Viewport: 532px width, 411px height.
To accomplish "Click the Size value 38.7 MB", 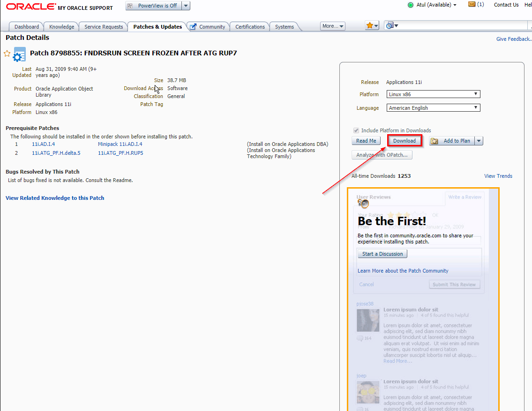I will click(176, 81).
